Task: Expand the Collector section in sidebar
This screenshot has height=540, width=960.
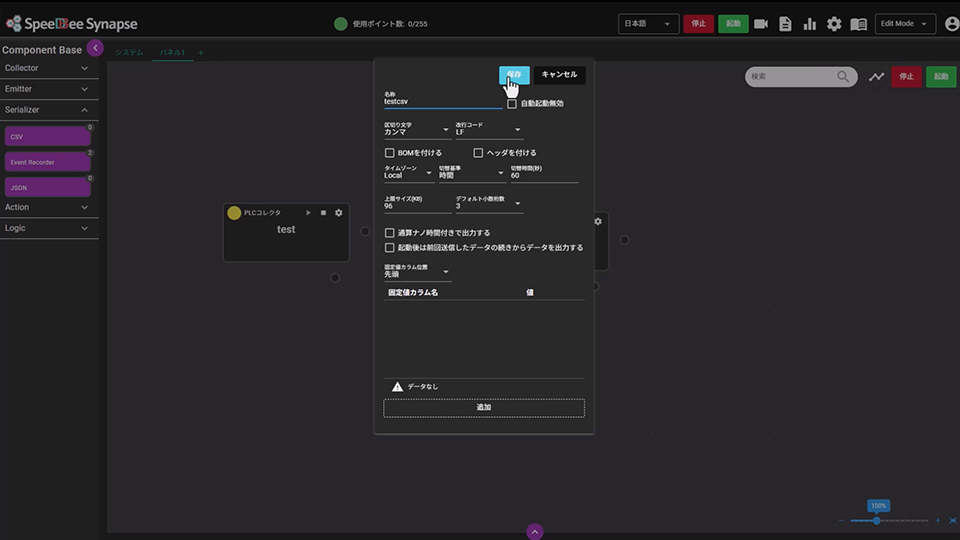Action: (x=48, y=68)
